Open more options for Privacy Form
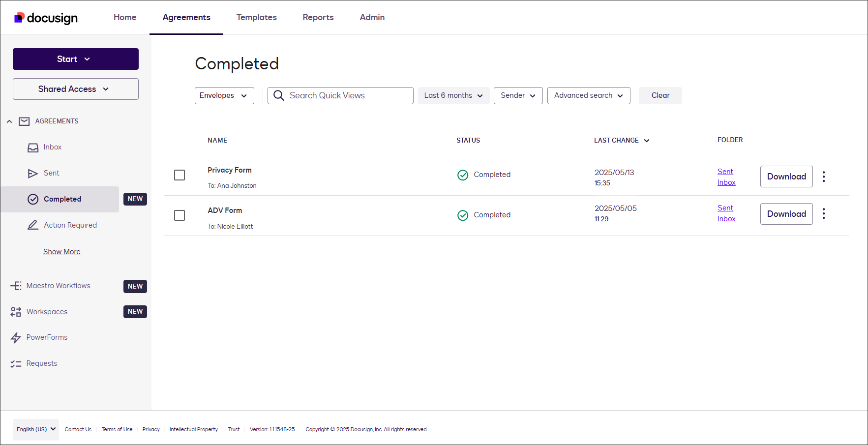Image resolution: width=868 pixels, height=445 pixels. 824,177
